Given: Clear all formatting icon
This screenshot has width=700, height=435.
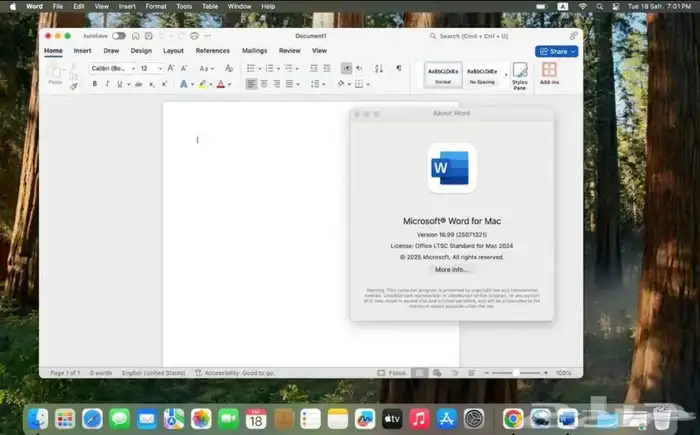Looking at the screenshot, I should (229, 68).
